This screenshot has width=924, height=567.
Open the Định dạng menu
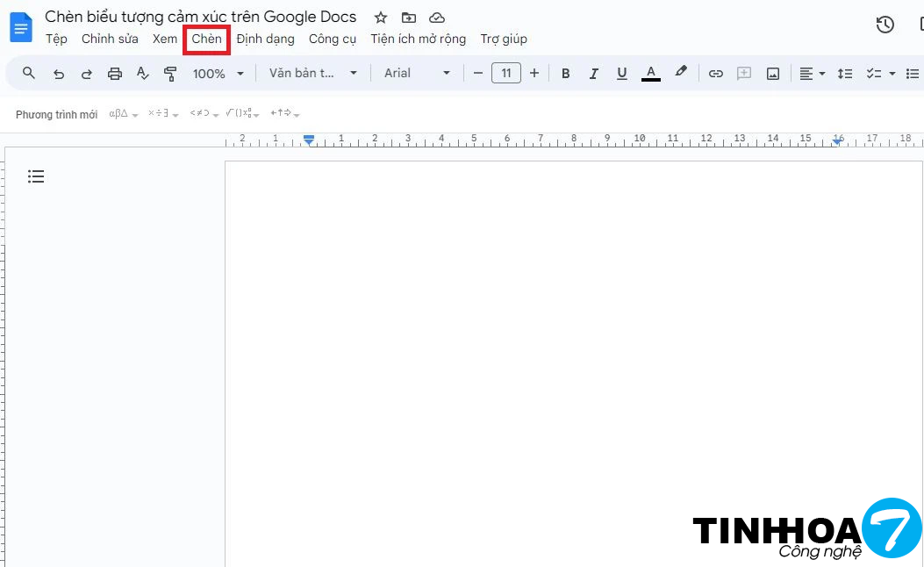pos(265,39)
